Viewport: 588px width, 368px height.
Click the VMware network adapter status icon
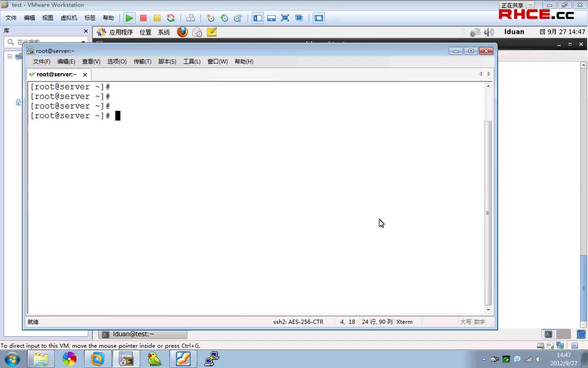point(560,346)
